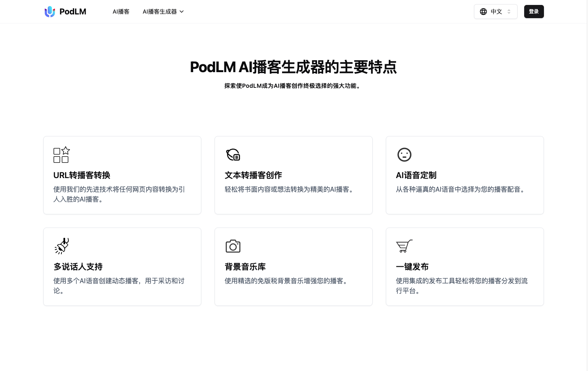
Task: Click description 使用多个AI语音创建动态播客
Action: coord(119,286)
